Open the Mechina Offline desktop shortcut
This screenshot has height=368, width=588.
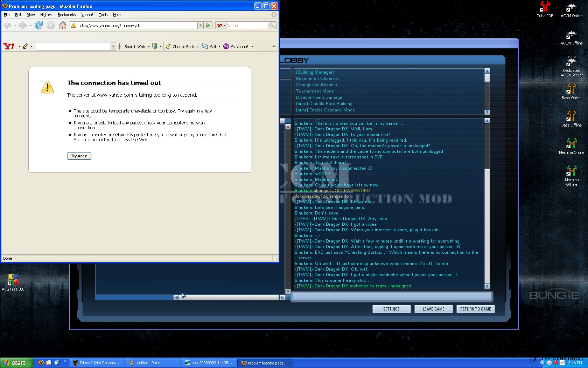[572, 175]
